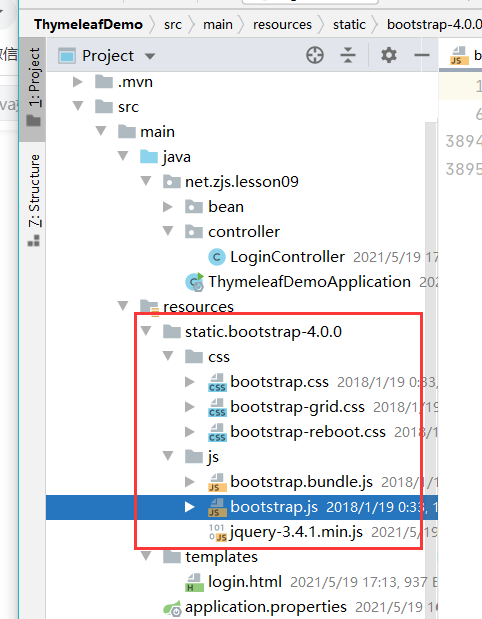Viewport: 482px width, 619px height.
Task: Click the Collapse All icon in Project toolbar
Action: click(x=348, y=55)
